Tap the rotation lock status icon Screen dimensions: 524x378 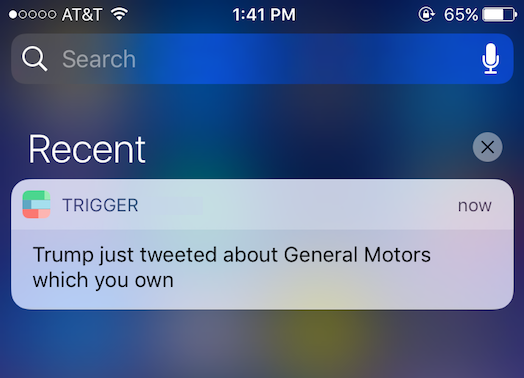[x=426, y=14]
